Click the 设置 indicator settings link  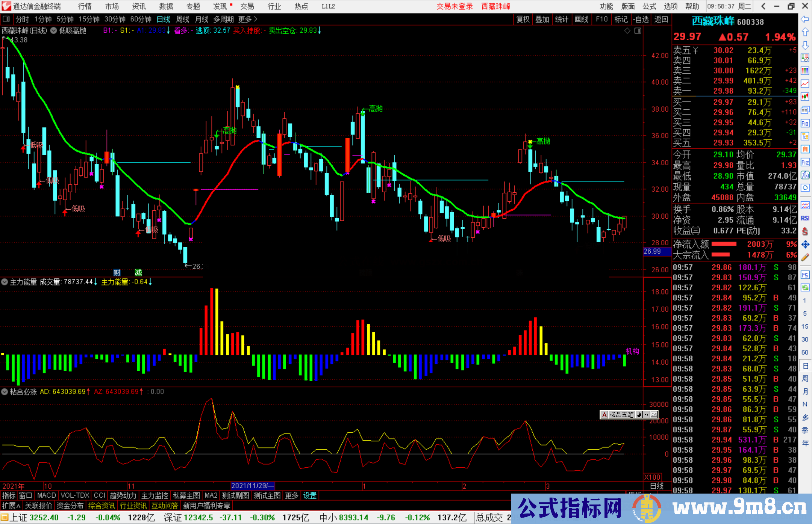pos(310,495)
